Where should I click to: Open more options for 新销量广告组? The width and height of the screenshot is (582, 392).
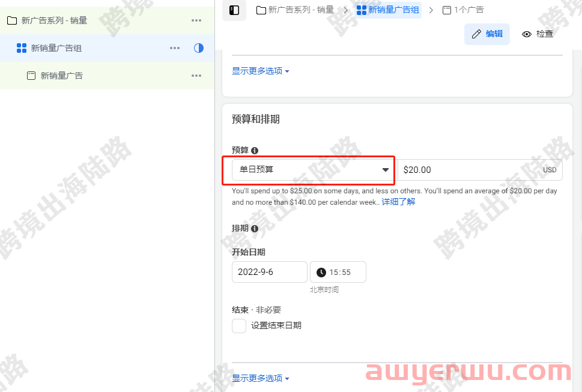(x=175, y=48)
